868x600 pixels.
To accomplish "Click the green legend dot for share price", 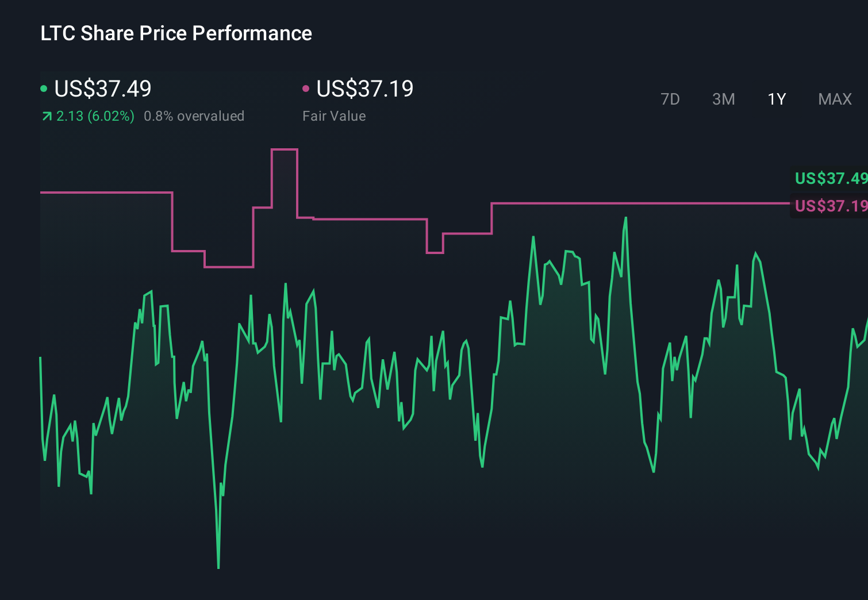I will pos(44,88).
